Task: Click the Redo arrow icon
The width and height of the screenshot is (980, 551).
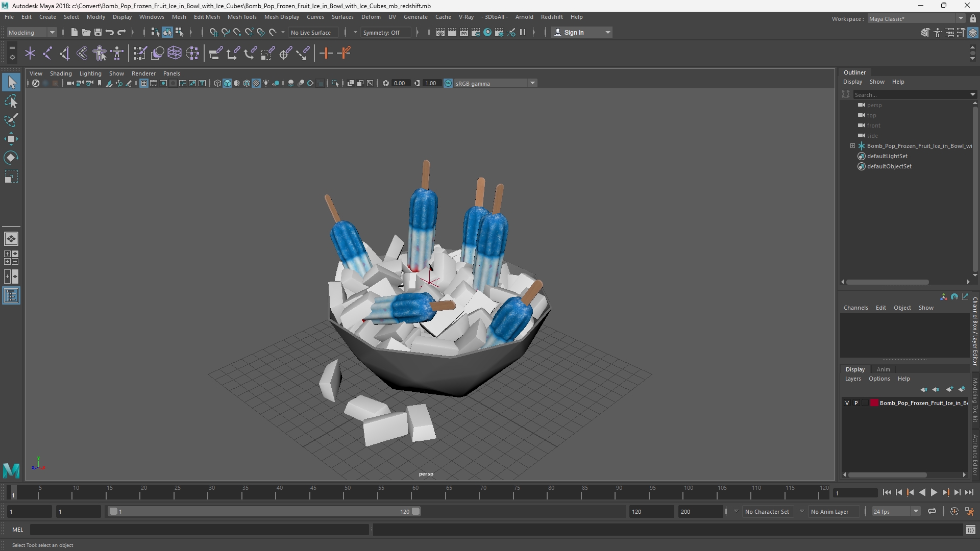Action: tap(121, 32)
